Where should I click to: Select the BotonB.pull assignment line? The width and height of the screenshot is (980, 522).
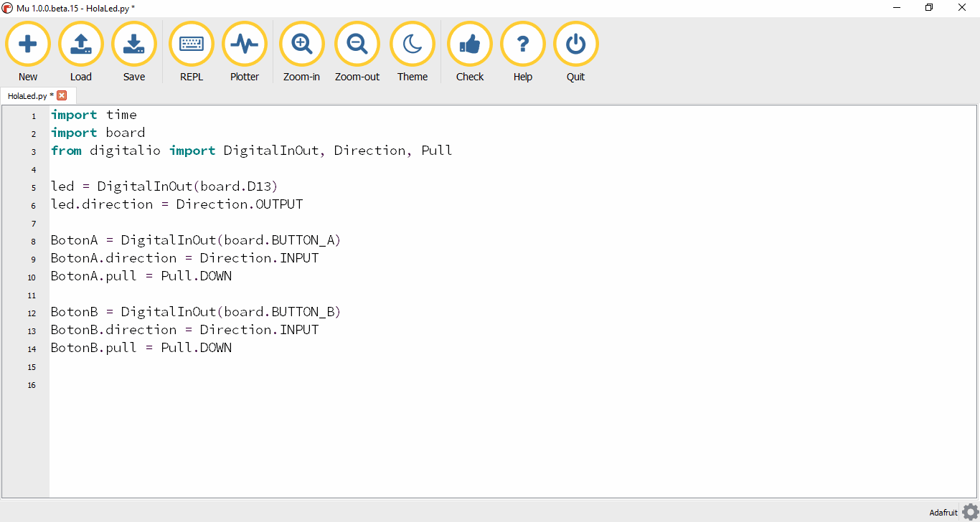[141, 347]
